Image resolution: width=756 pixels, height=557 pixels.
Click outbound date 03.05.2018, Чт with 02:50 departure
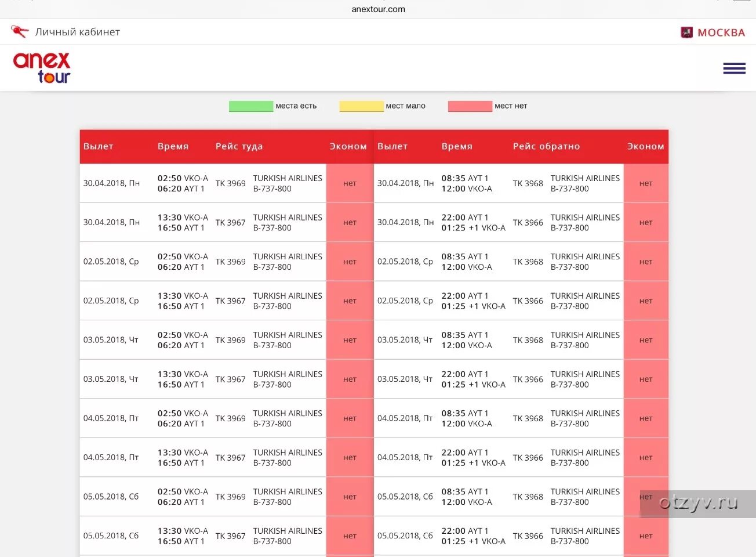tap(111, 340)
